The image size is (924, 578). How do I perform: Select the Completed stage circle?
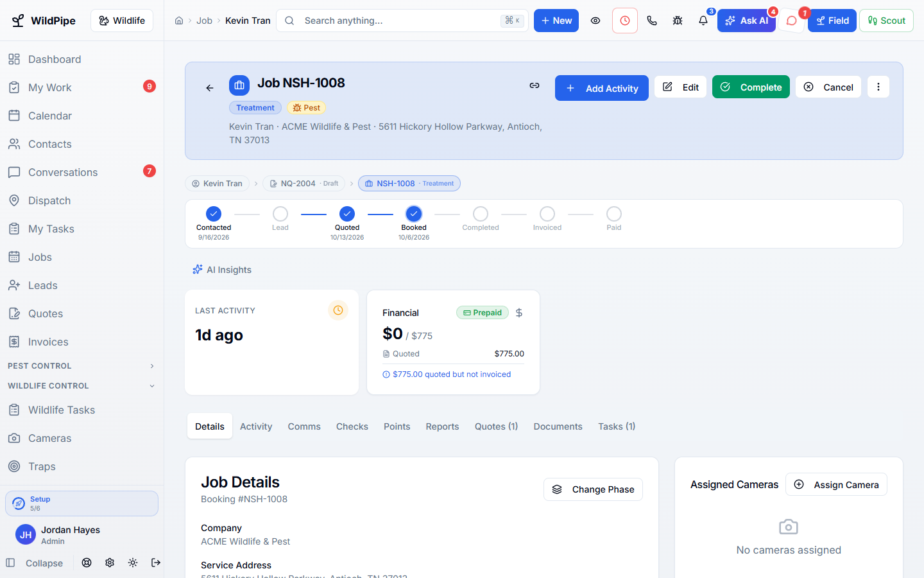(481, 214)
